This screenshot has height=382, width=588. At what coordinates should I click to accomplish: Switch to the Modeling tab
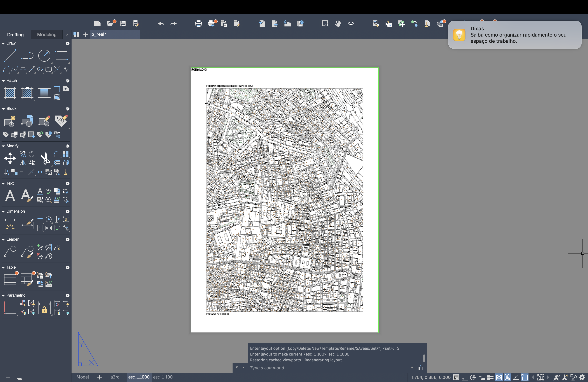click(47, 35)
